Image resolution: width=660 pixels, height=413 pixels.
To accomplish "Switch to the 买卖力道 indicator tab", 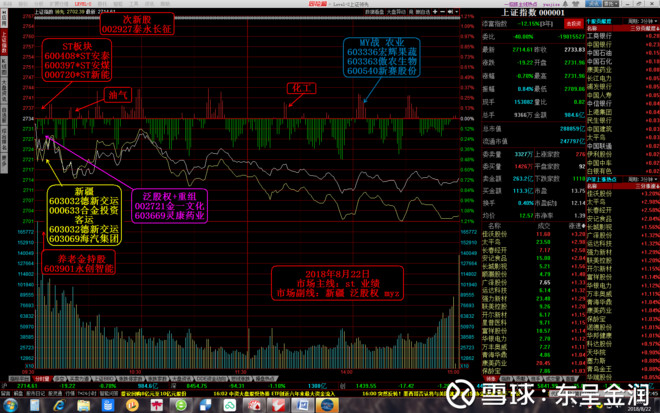I will [80, 379].
